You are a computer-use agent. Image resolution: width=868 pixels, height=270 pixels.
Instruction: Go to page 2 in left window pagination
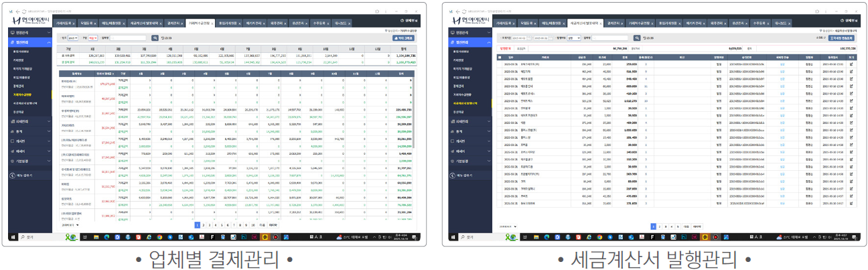coord(205,226)
